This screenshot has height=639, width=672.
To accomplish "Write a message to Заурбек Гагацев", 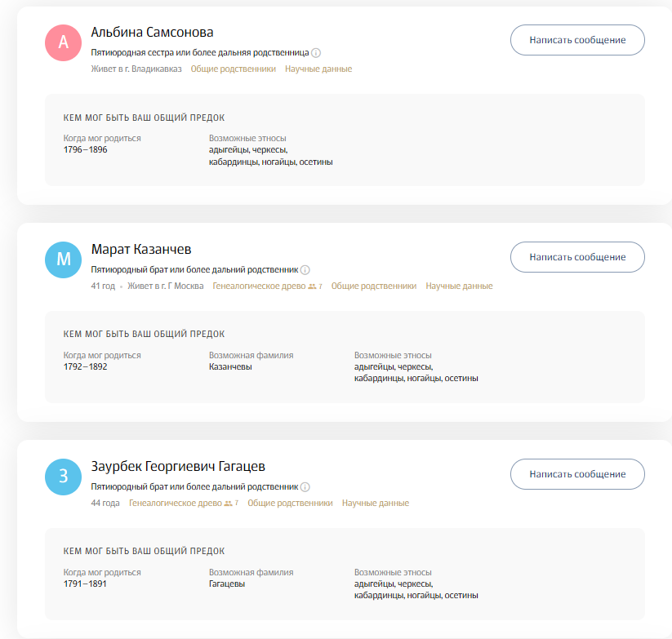I will coord(577,474).
